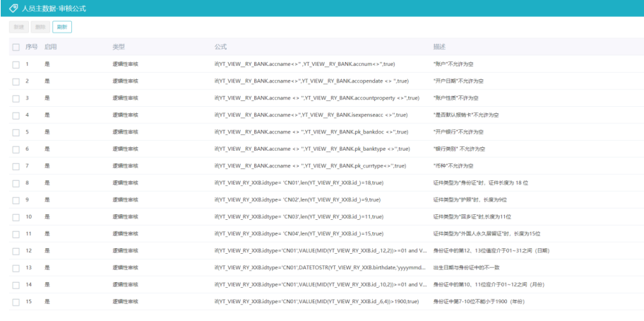Enable the checkbox for row 4
644x321 pixels.
click(16, 115)
